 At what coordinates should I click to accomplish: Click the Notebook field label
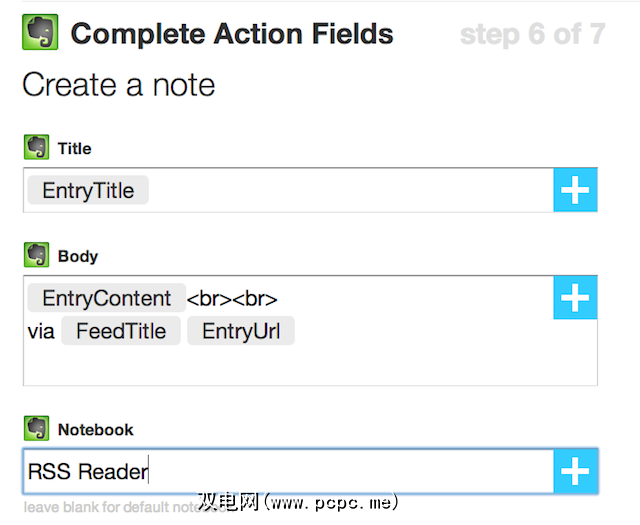click(96, 429)
